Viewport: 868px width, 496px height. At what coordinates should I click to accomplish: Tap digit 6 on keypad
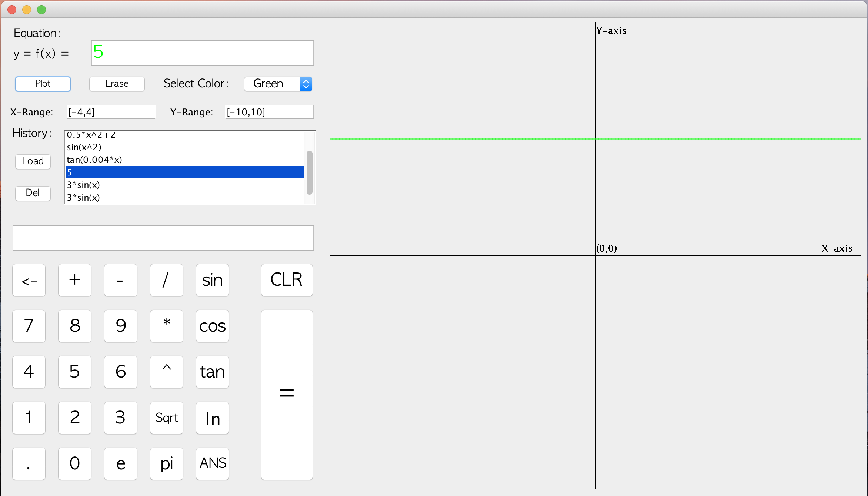point(121,372)
